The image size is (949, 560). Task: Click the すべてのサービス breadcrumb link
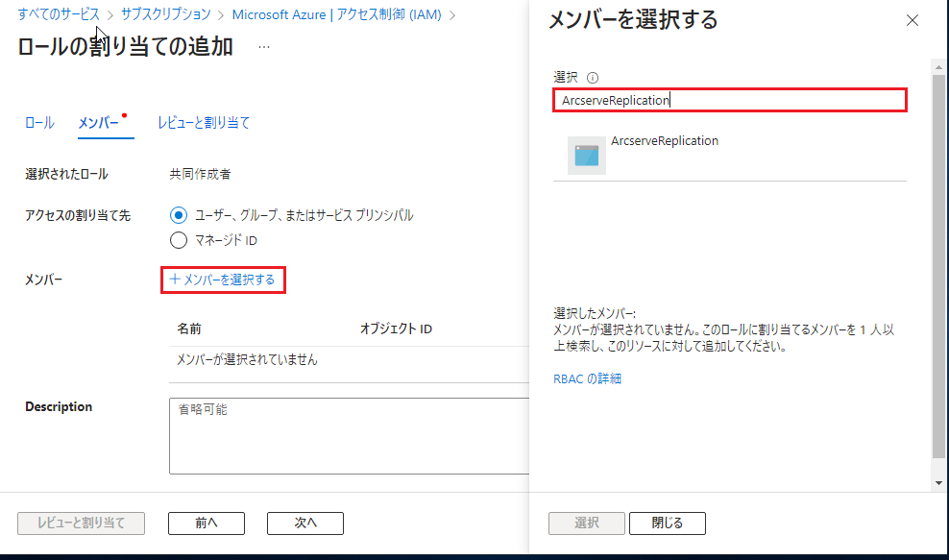[x=59, y=13]
